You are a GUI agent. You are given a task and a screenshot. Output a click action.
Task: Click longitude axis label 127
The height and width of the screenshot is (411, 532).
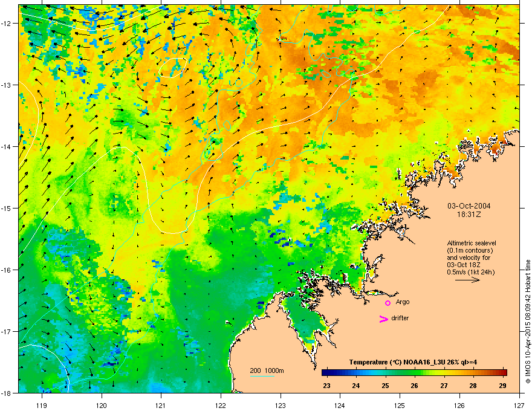point(519,405)
